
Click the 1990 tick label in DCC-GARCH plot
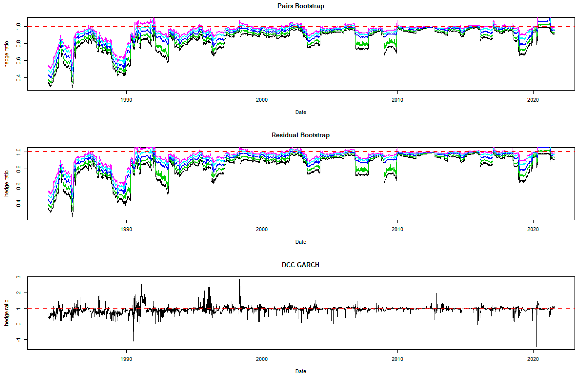(x=126, y=359)
